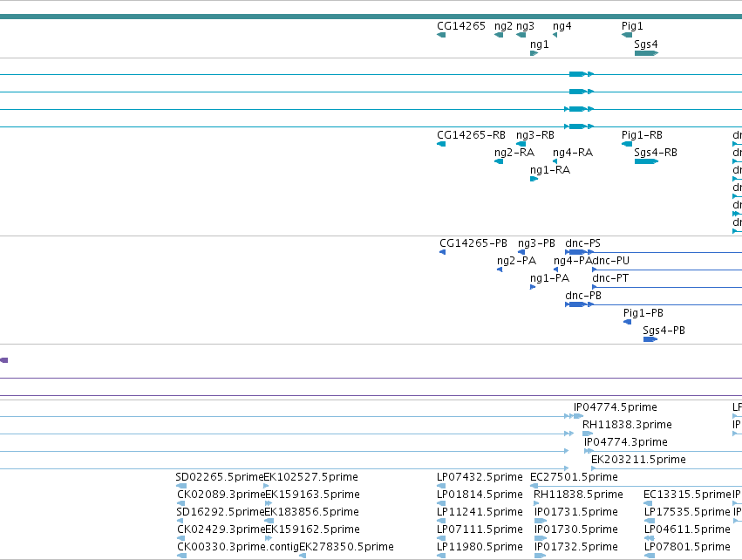Click the Pig1 gene label
Image resolution: width=742 pixels, height=560 pixels.
[x=632, y=26]
